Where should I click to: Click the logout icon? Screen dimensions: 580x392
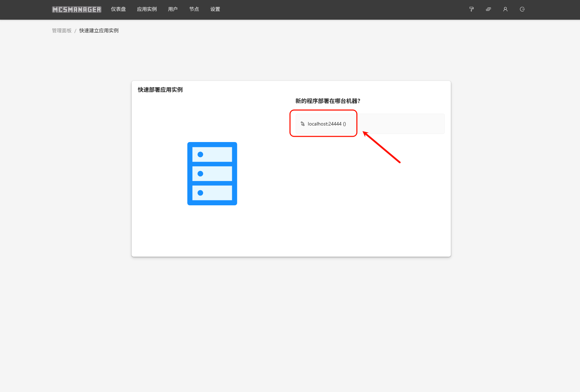[x=522, y=9]
